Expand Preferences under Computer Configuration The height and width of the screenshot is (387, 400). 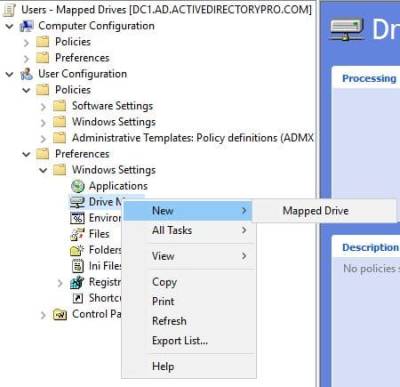[x=26, y=58]
